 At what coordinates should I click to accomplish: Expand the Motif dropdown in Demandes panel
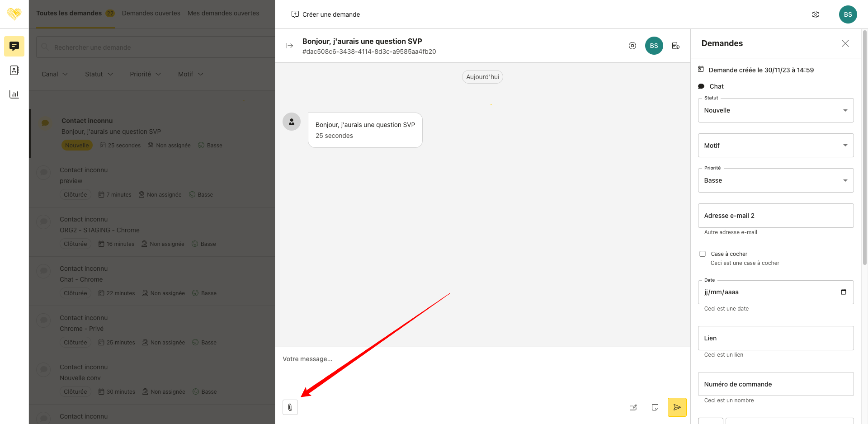click(x=775, y=146)
